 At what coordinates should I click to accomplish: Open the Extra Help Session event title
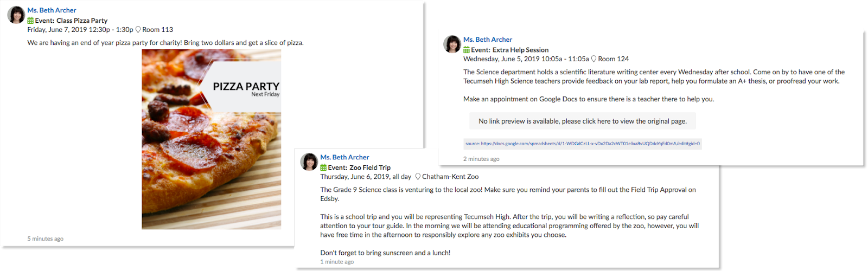520,50
